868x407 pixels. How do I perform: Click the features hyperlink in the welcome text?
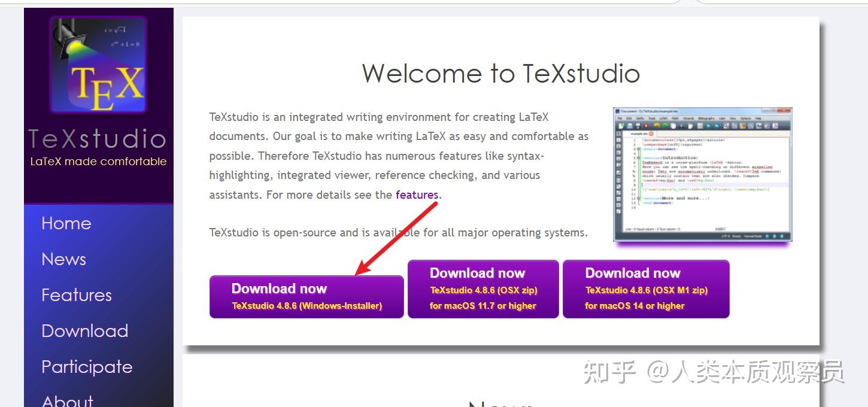pyautogui.click(x=417, y=195)
